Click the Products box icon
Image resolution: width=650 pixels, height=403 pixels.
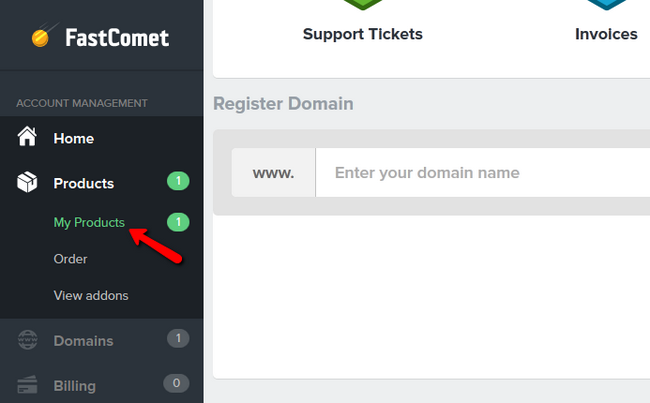[x=27, y=182]
